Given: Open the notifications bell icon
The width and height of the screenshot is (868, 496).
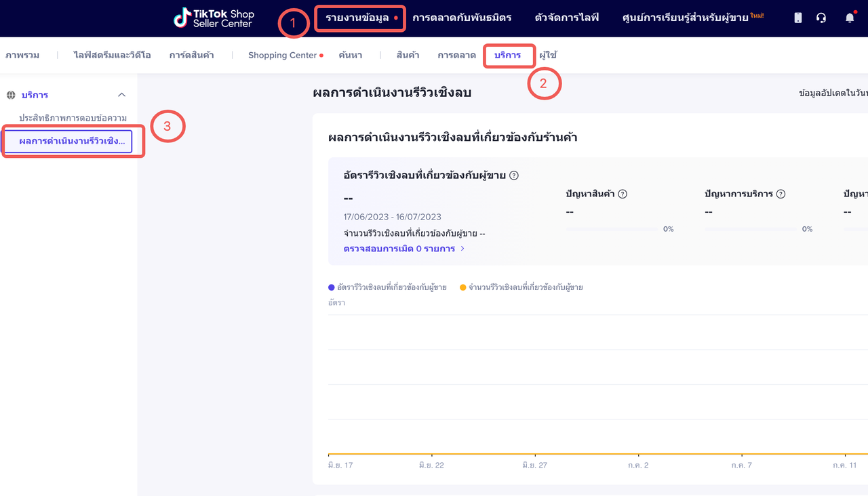Looking at the screenshot, I should (850, 18).
